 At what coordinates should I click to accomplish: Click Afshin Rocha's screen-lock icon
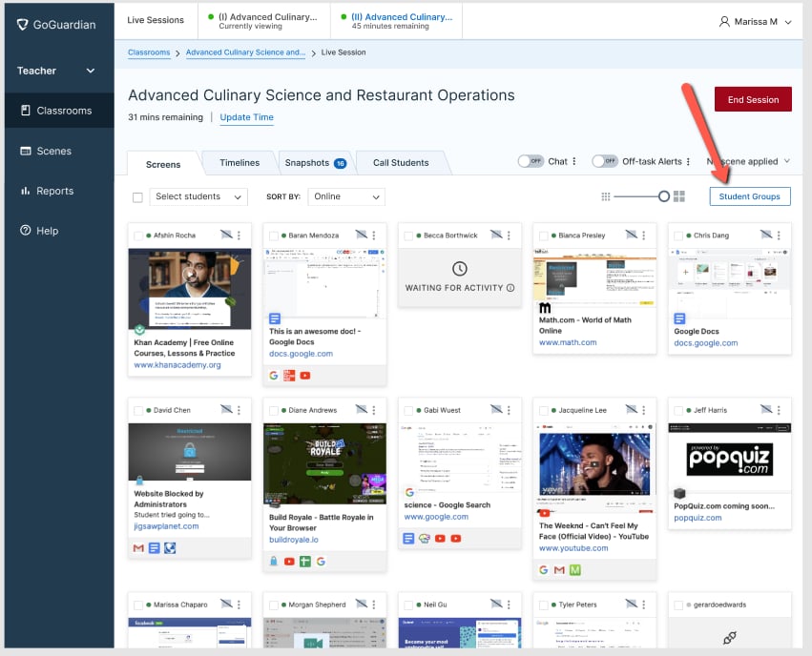click(226, 235)
